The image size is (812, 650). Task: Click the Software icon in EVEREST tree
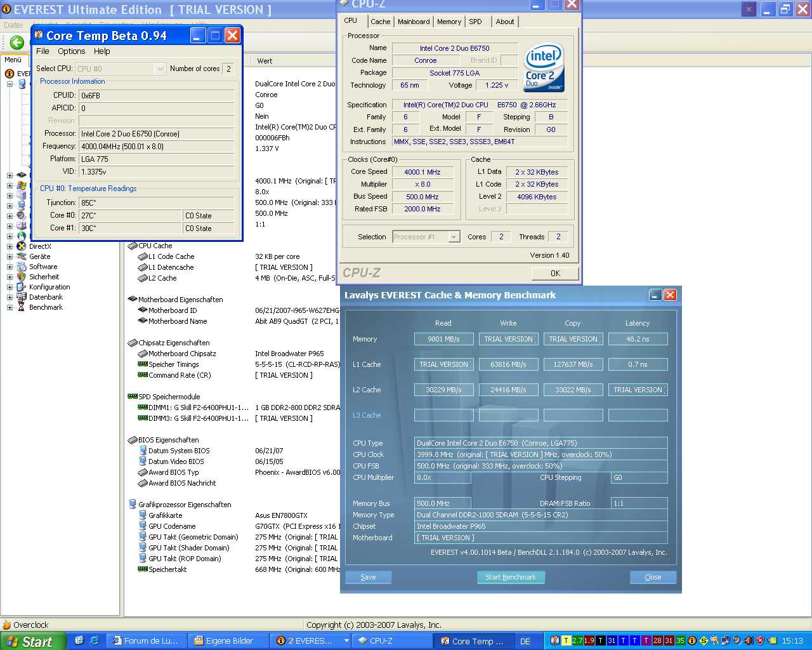point(22,267)
